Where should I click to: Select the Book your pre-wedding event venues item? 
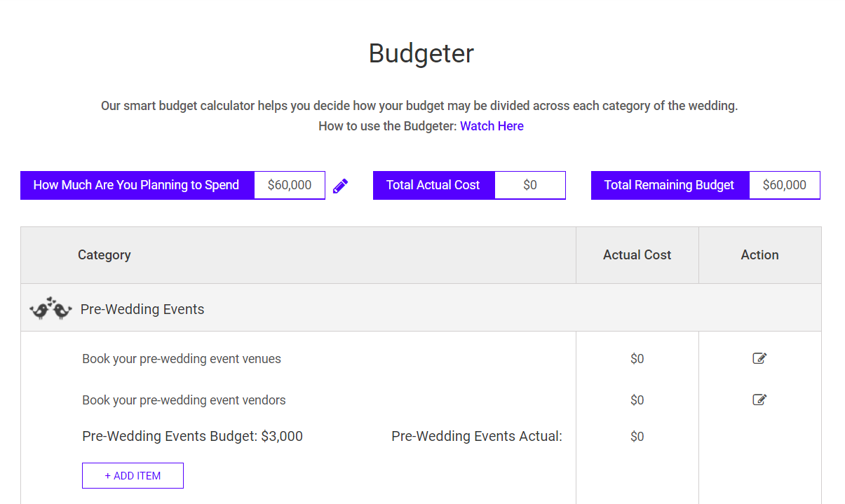(182, 359)
